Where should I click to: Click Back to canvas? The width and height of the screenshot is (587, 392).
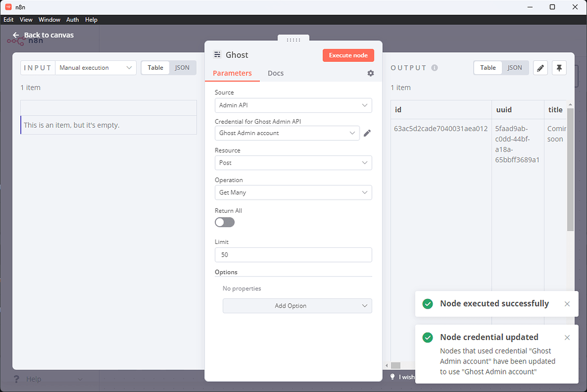(48, 35)
